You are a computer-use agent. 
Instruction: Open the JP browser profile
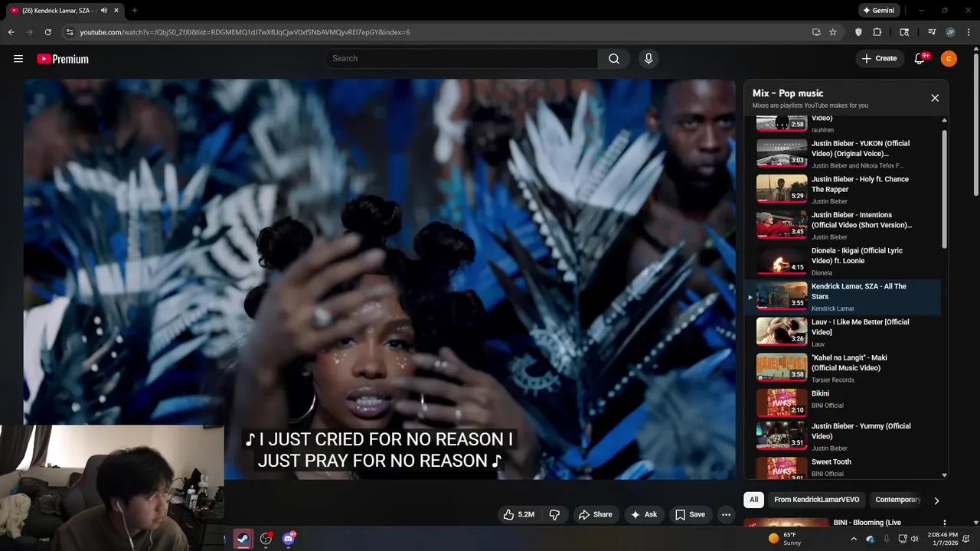(950, 32)
